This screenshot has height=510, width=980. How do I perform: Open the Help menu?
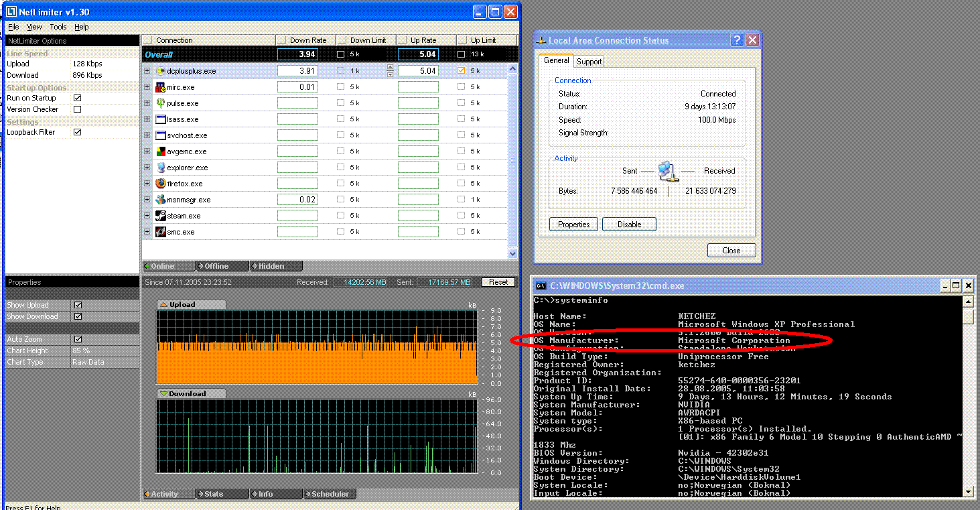coord(82,27)
